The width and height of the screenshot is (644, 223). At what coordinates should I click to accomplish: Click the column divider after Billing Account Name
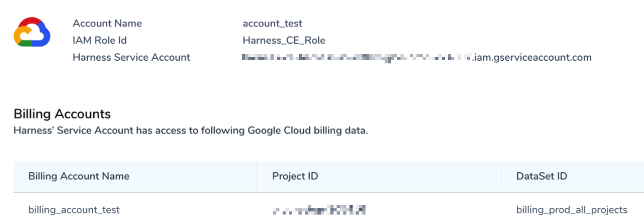257,176
